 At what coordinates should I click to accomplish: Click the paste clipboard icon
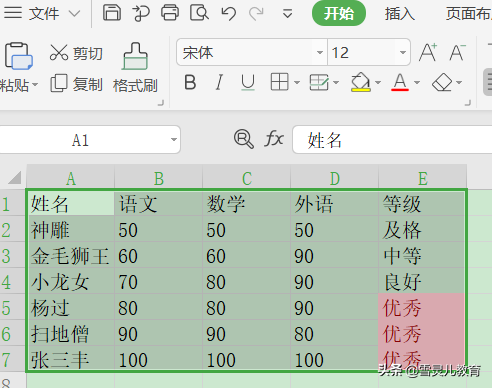click(18, 56)
